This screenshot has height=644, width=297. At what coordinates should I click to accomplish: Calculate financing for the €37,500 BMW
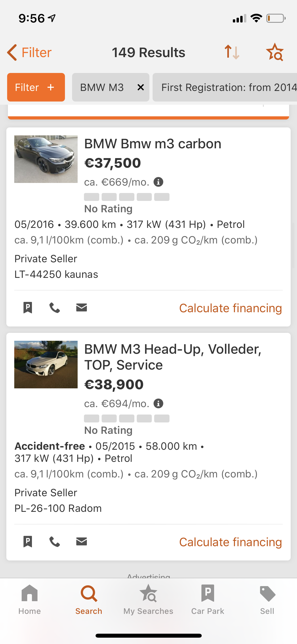click(x=230, y=308)
